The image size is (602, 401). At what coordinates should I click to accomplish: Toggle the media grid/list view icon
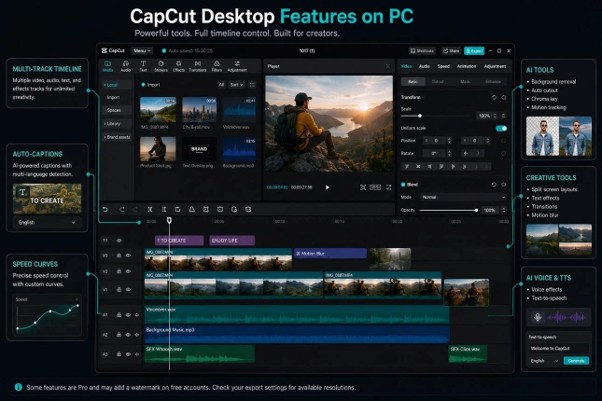tap(252, 85)
